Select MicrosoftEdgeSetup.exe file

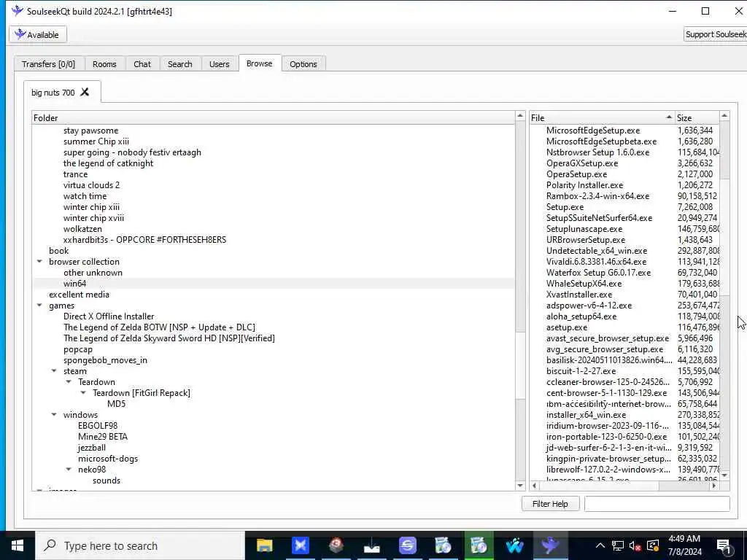(x=593, y=130)
